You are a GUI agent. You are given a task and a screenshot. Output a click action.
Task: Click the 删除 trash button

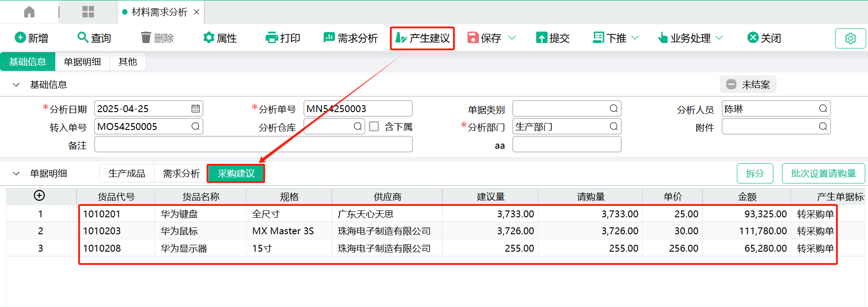pos(157,38)
